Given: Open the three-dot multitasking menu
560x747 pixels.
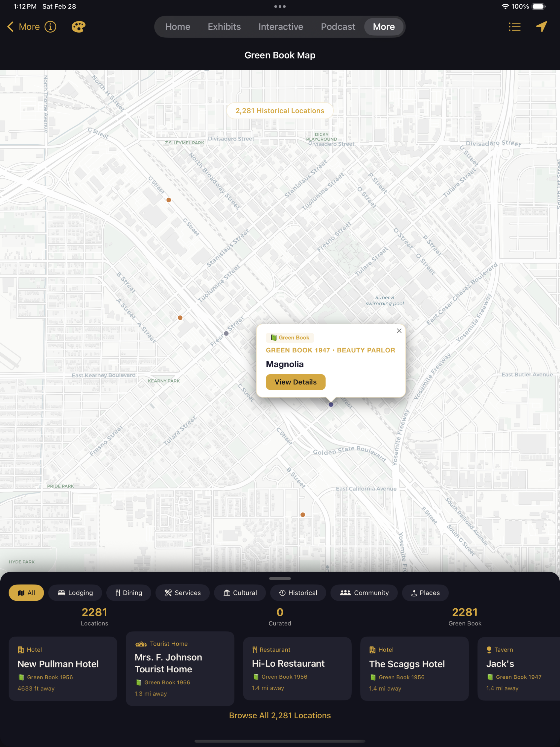Looking at the screenshot, I should click(x=280, y=6).
